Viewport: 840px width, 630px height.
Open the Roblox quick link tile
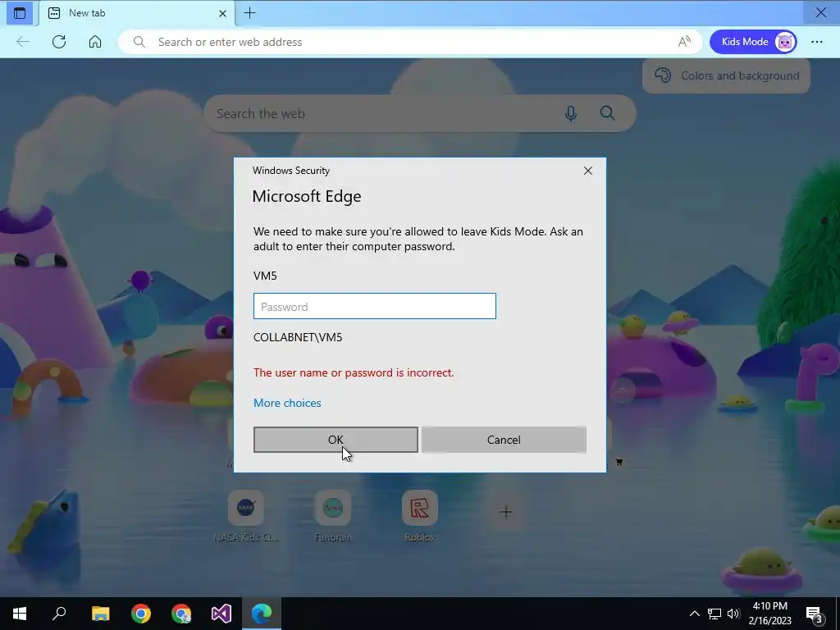[419, 517]
